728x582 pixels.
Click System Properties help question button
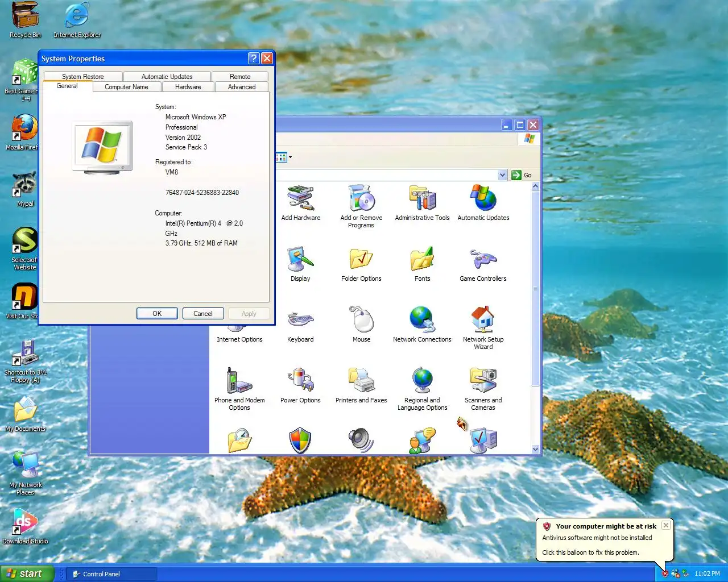click(254, 58)
